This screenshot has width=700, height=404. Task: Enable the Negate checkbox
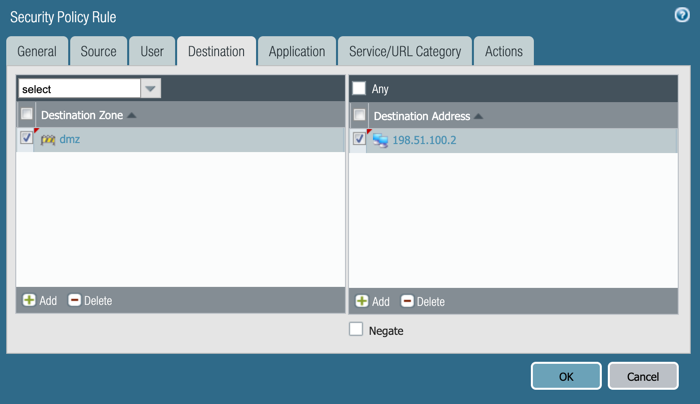(356, 329)
